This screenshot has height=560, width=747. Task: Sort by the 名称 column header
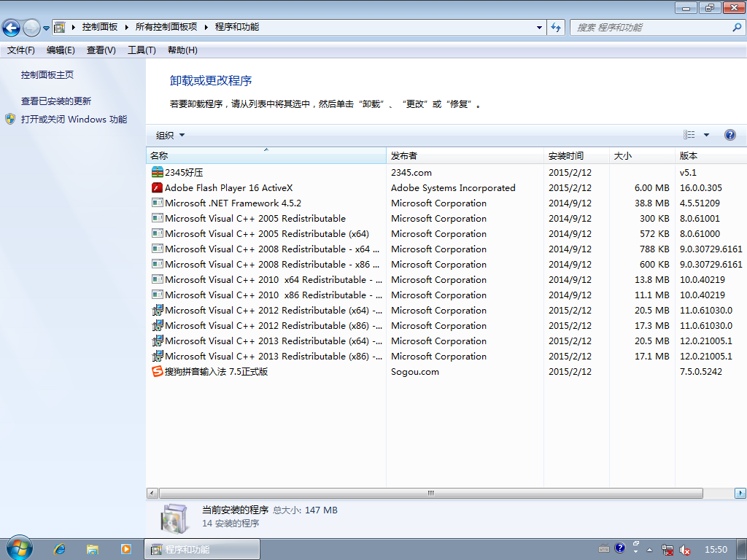pyautogui.click(x=266, y=156)
